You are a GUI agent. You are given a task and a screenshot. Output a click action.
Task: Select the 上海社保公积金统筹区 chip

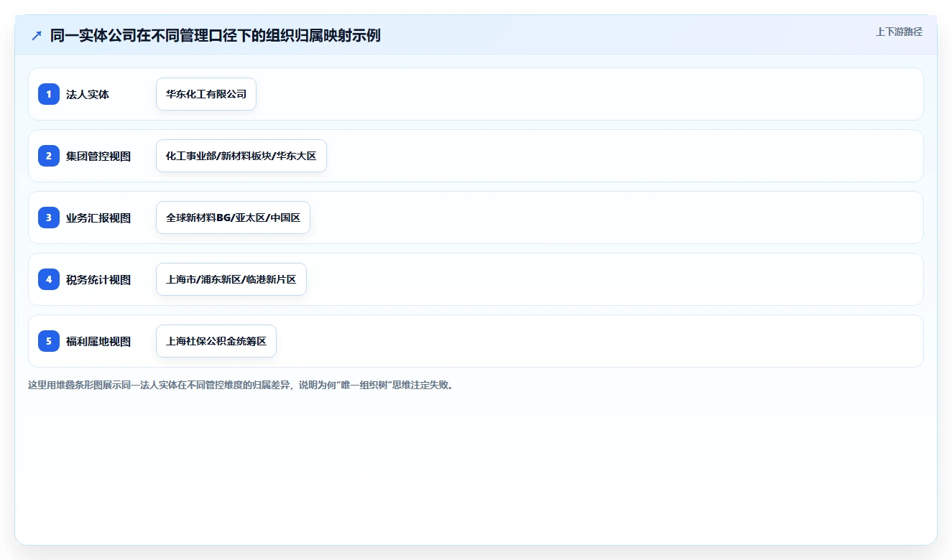click(x=216, y=341)
